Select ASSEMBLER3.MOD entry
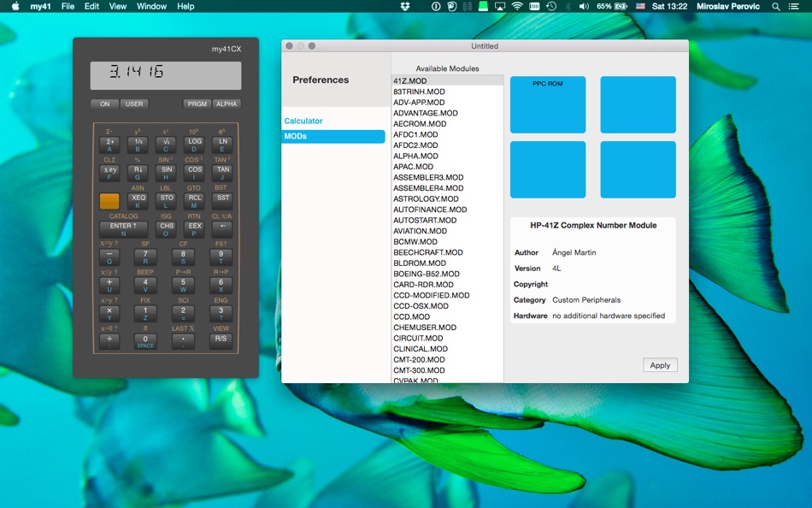 (447, 177)
